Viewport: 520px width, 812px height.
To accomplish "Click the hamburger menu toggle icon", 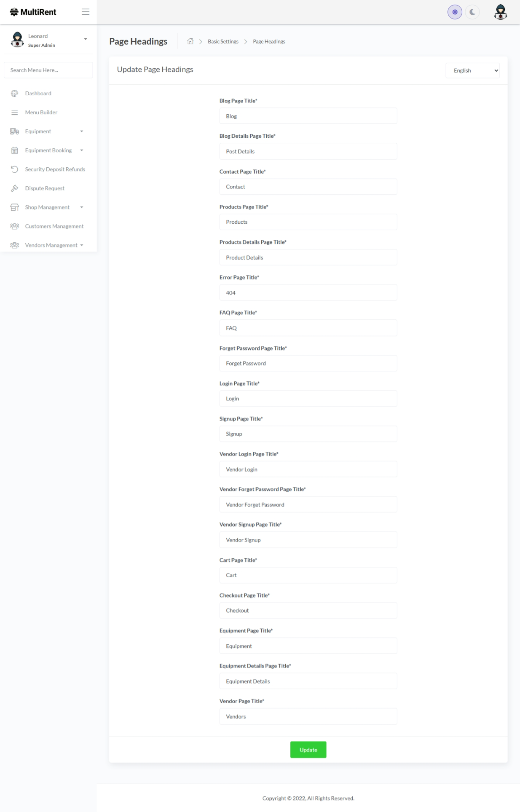I will (x=86, y=12).
